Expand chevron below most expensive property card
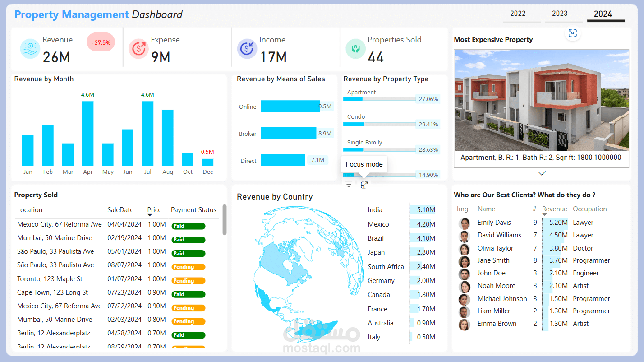644x362 pixels. click(542, 173)
